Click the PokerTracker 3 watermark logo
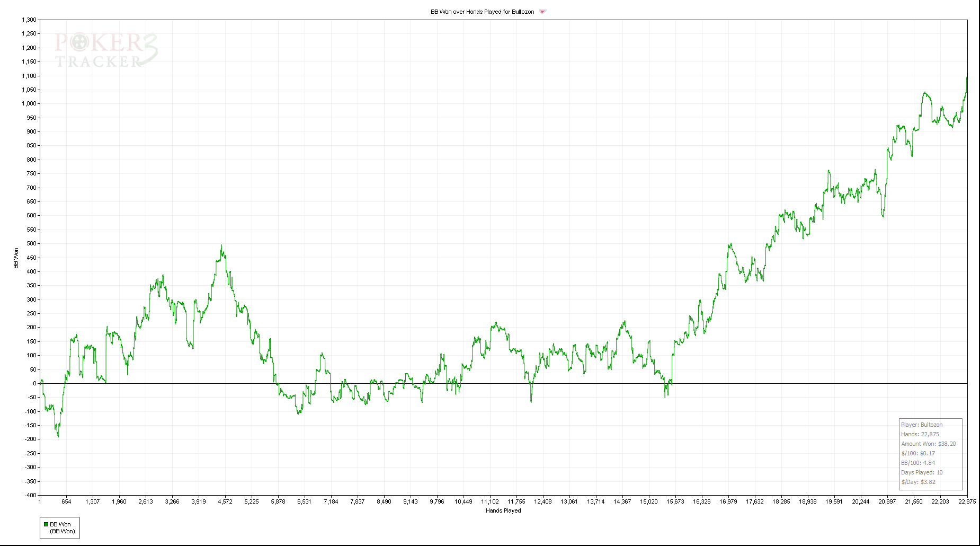The height and width of the screenshot is (546, 980). tap(106, 50)
